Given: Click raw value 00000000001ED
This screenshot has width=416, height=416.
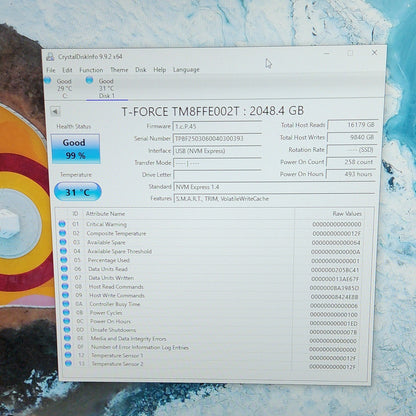Looking at the screenshot, I should point(333,323).
